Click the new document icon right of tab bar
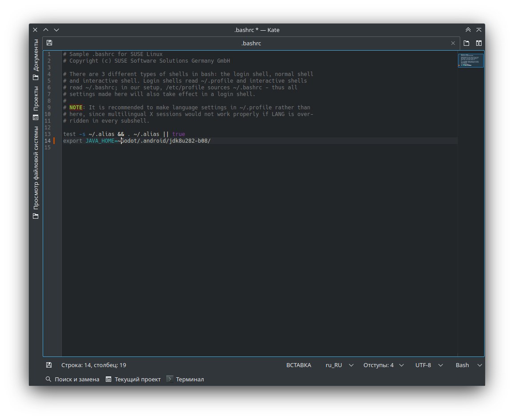 point(466,43)
